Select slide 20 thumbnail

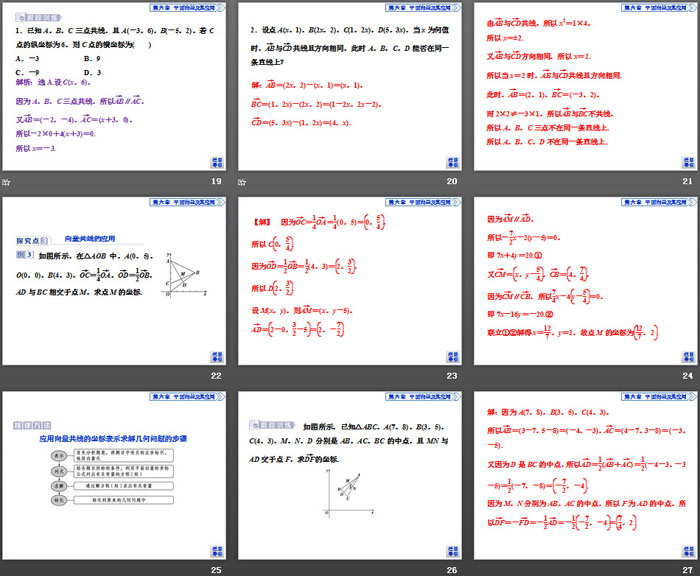pyautogui.click(x=350, y=86)
